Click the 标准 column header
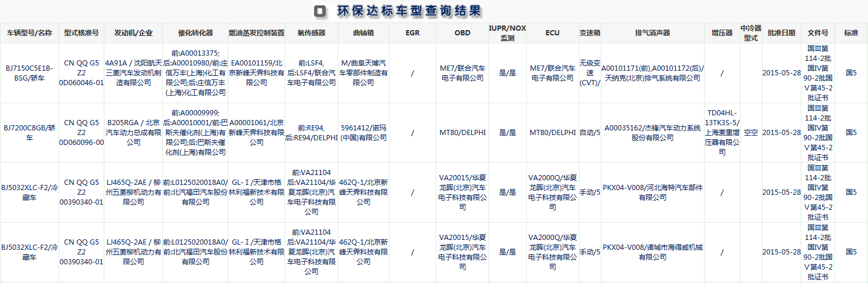868x284 pixels. pyautogui.click(x=851, y=33)
